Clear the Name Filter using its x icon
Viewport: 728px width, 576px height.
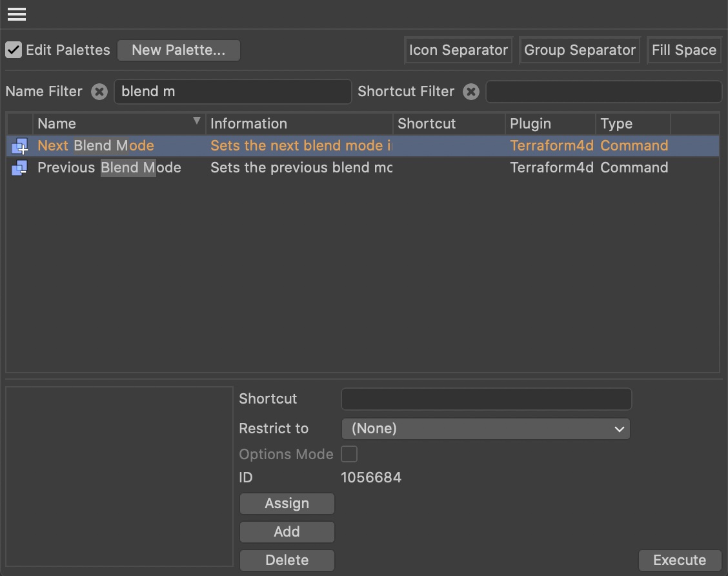point(99,92)
